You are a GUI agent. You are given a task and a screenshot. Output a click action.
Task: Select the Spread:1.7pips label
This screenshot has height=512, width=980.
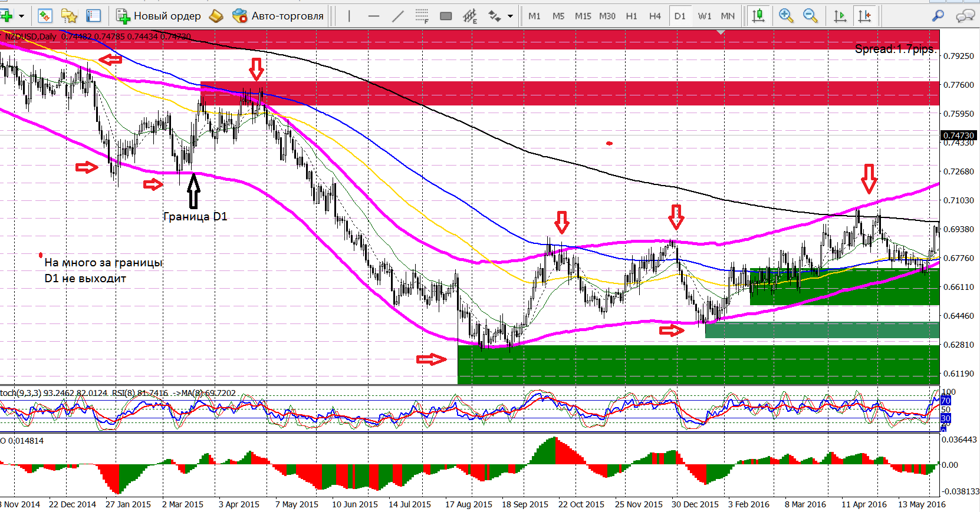click(x=896, y=49)
